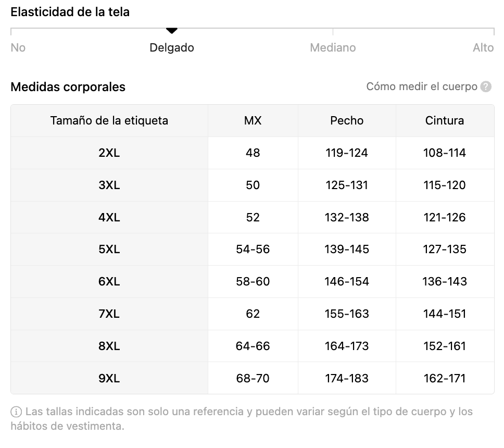Click the help question mark icon
Viewport: 504px width, 448px height.
[486, 87]
